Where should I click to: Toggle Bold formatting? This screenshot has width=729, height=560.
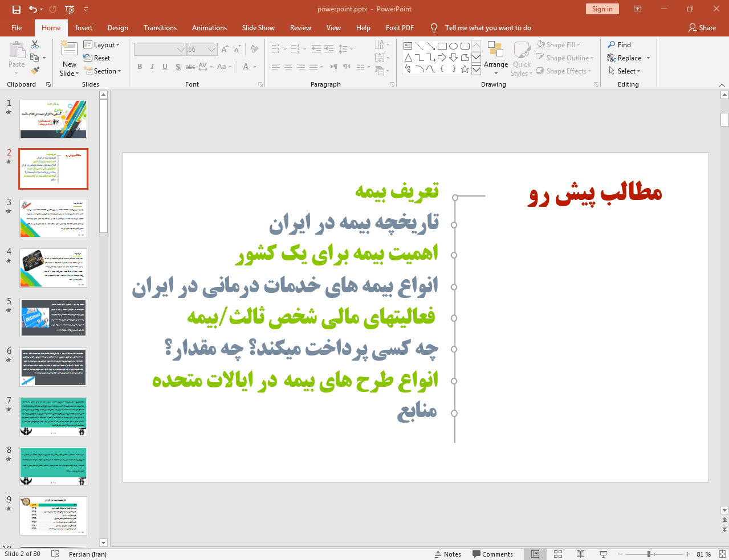(140, 67)
